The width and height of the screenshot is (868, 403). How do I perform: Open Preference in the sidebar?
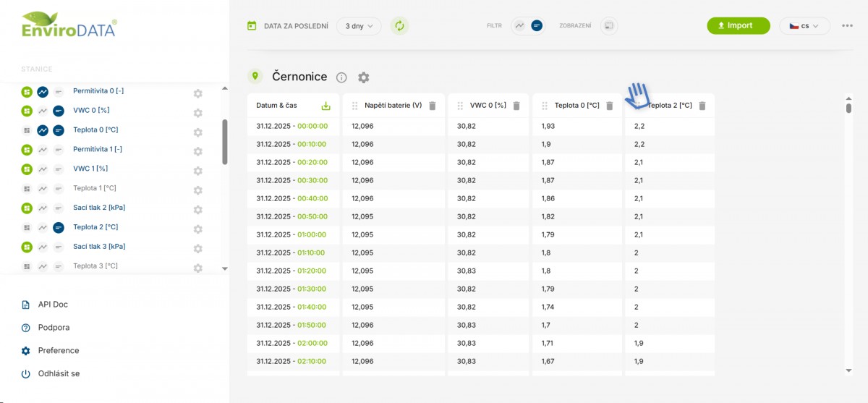click(x=59, y=351)
